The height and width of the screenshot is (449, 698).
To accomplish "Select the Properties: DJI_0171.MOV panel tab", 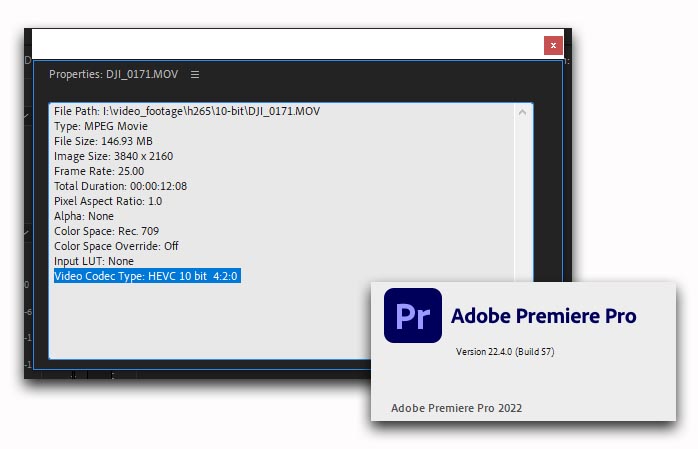I will click(x=114, y=74).
